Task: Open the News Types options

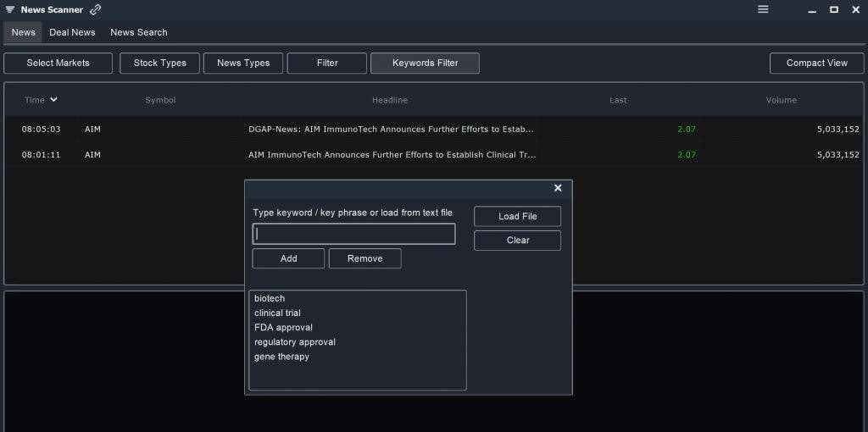Action: coord(243,63)
